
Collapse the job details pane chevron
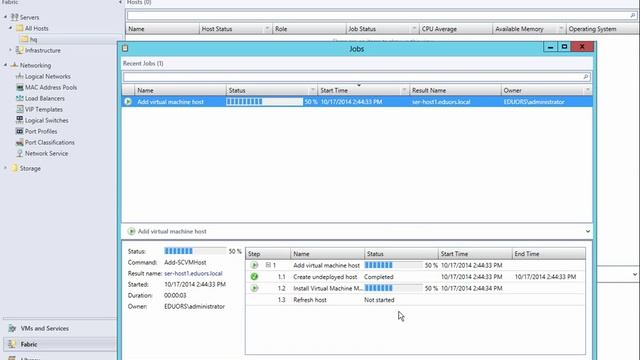[x=588, y=231]
